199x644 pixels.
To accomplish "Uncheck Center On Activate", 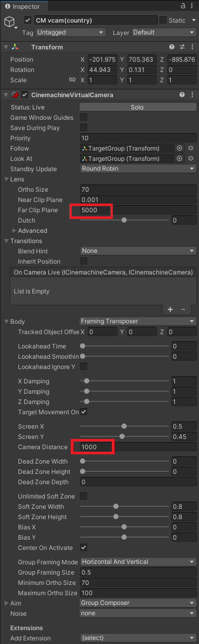I will pos(84,547).
